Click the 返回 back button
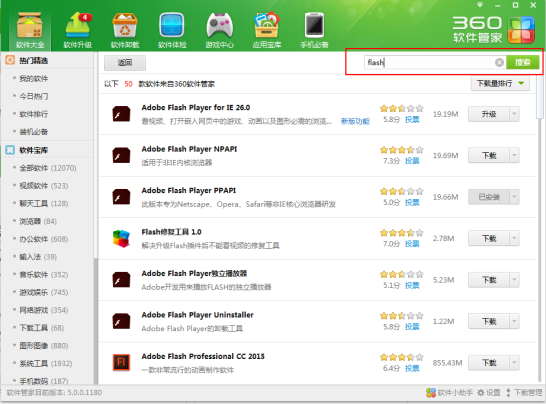 pos(125,63)
